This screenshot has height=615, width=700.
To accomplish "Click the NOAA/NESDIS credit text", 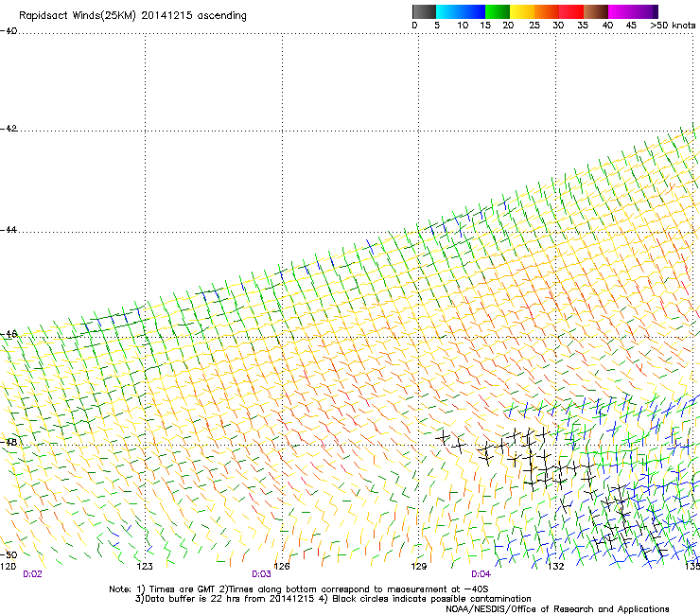I will (557, 609).
